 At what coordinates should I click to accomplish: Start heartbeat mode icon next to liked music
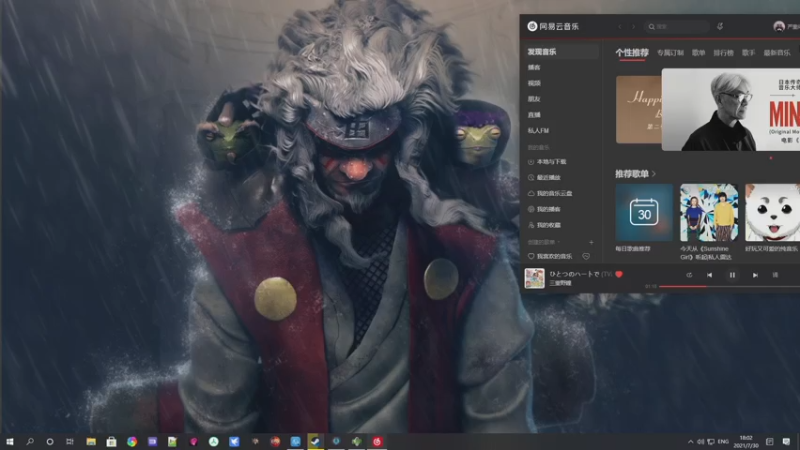[x=586, y=256]
